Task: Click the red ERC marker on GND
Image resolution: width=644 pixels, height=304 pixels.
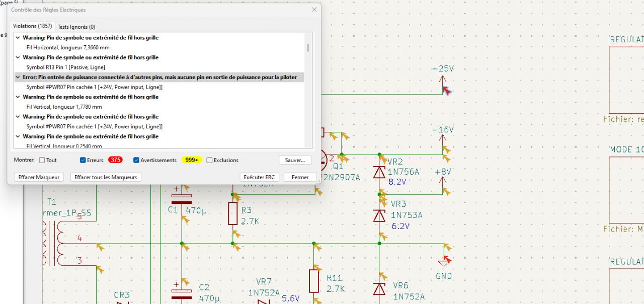Action: tap(446, 260)
